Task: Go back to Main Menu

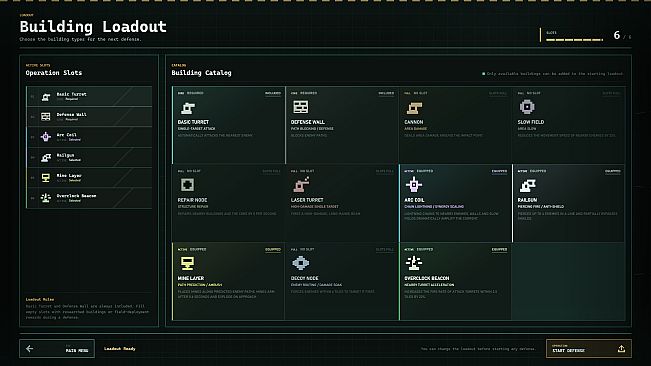Action: 57,349
